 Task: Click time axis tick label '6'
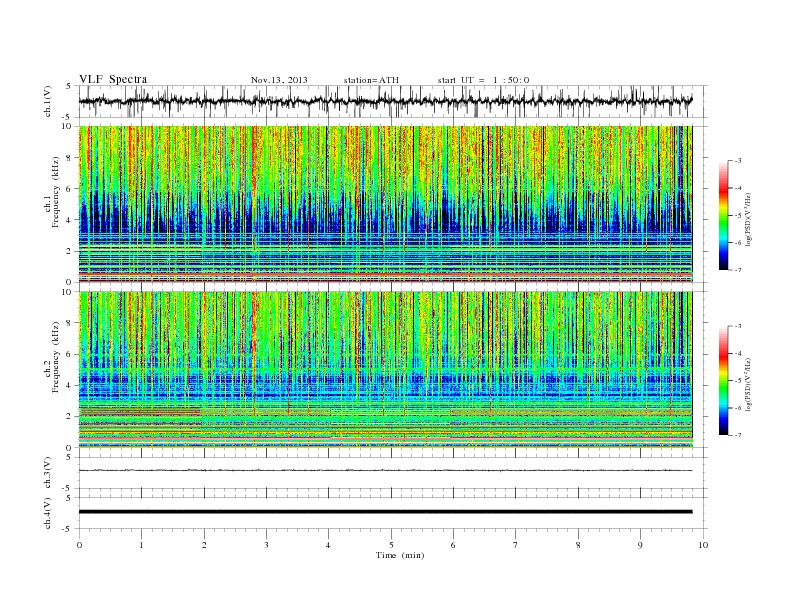pos(453,545)
